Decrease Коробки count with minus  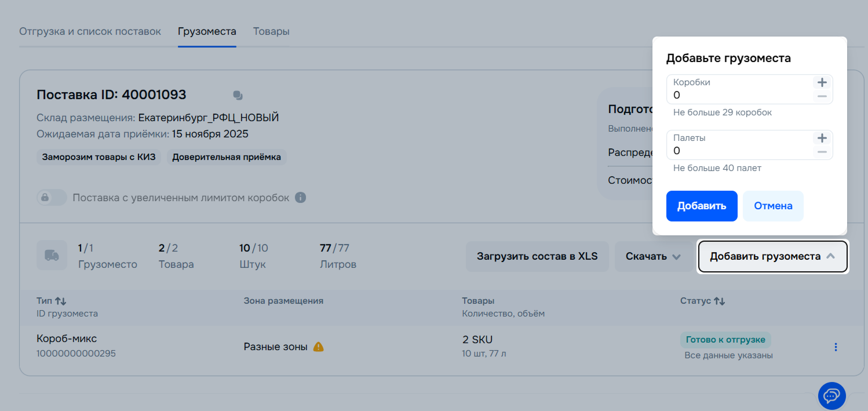[x=822, y=96]
